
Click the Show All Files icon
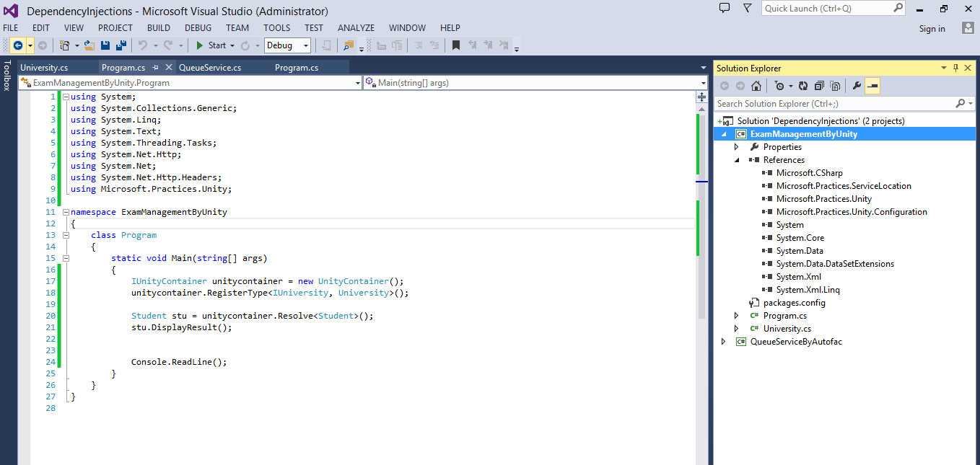pyautogui.click(x=835, y=86)
